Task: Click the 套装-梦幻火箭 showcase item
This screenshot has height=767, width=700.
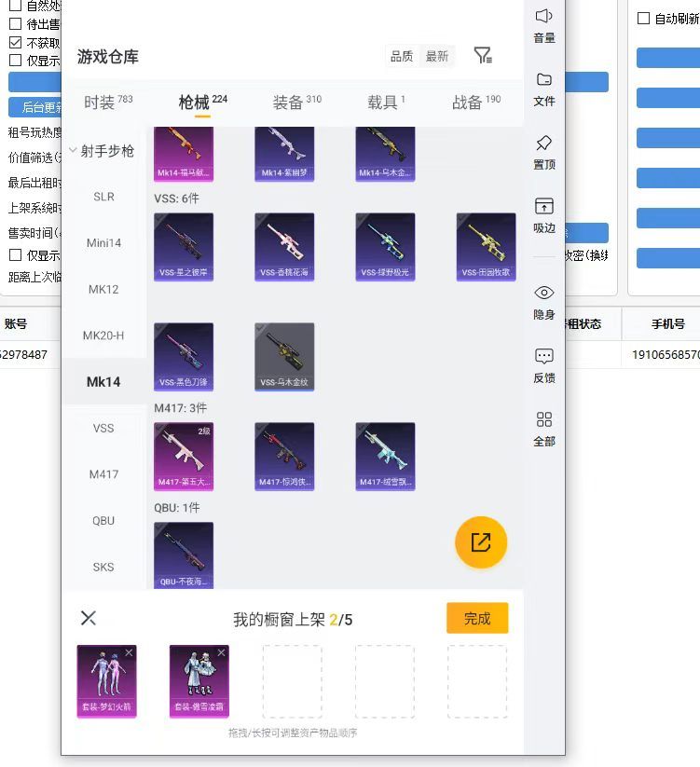Action: click(x=106, y=681)
